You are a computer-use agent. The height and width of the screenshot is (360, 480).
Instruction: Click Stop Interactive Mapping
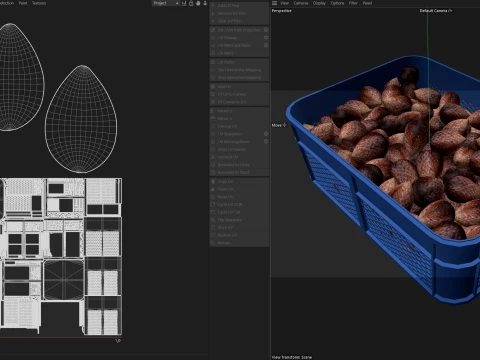coord(239,78)
